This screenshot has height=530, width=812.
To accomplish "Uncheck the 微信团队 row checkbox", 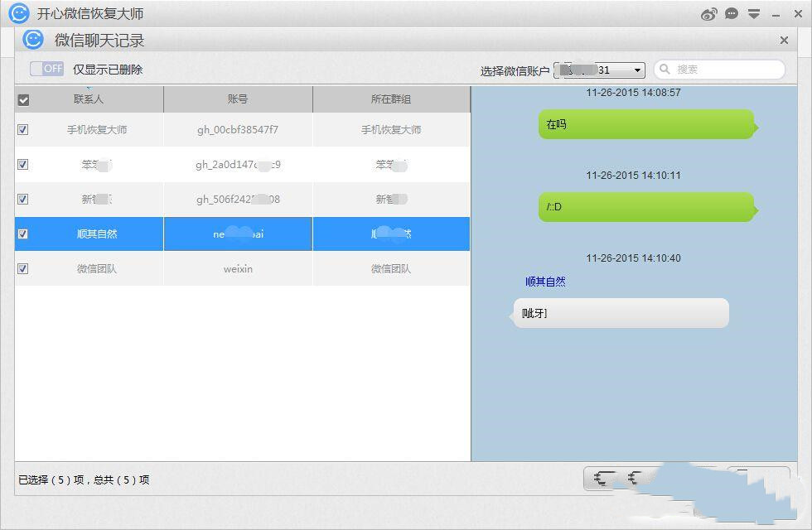I will tap(23, 268).
